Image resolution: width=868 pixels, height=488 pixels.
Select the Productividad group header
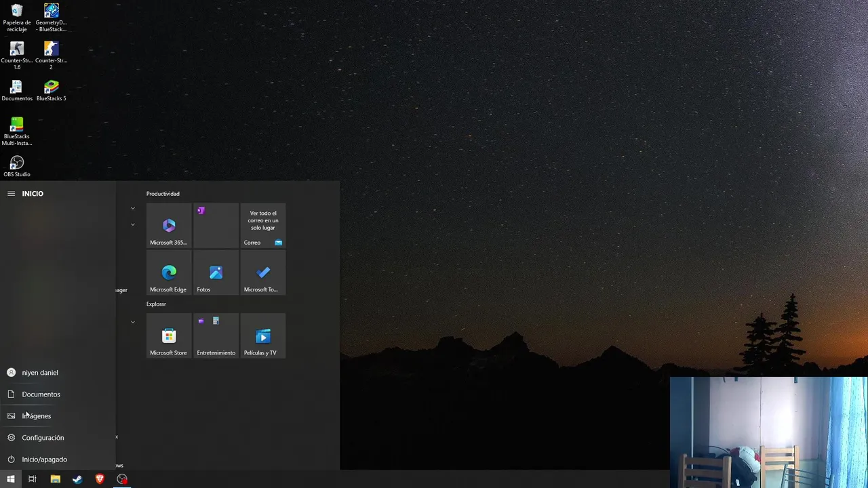[163, 194]
